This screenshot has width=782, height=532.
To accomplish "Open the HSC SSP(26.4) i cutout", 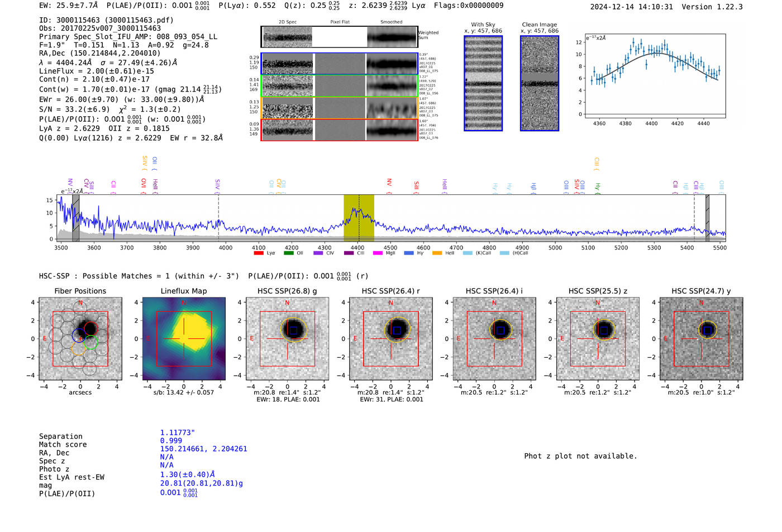I will pyautogui.click(x=494, y=339).
